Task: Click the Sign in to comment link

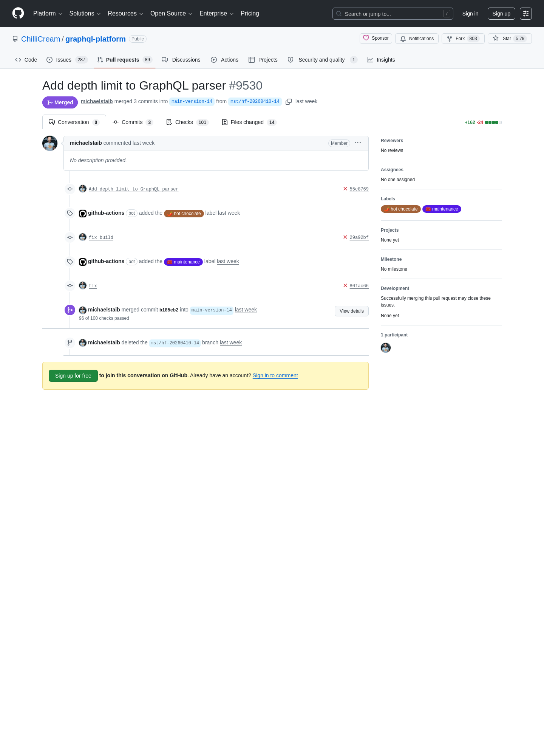Action: tap(275, 375)
